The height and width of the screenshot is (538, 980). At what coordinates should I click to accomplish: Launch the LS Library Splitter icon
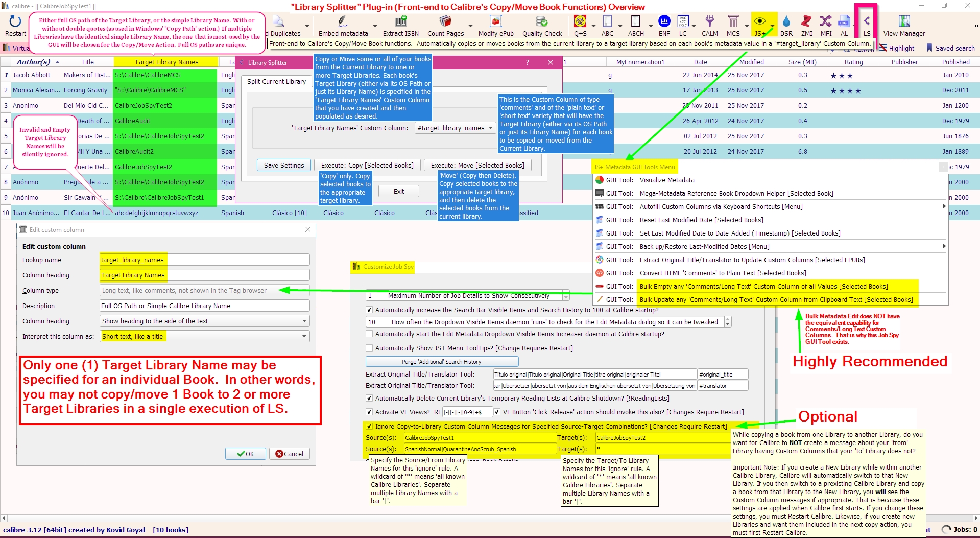coord(867,21)
